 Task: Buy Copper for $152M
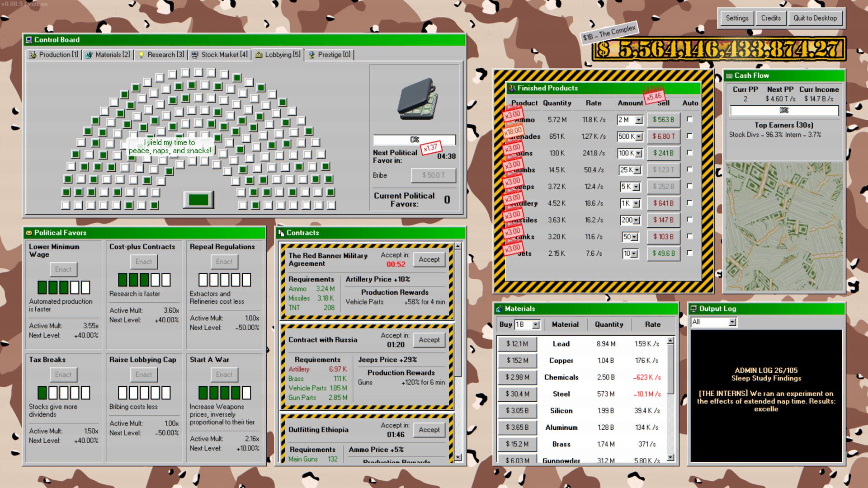[x=517, y=361]
